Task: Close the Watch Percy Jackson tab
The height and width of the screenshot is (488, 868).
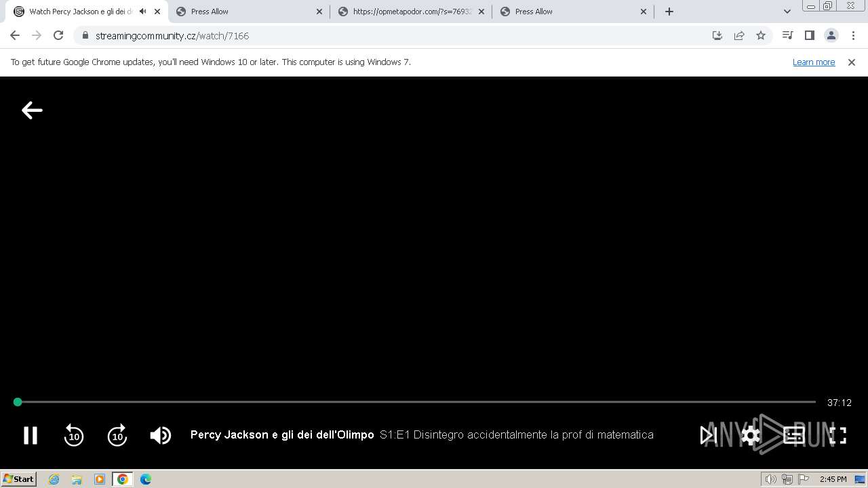Action: [157, 12]
